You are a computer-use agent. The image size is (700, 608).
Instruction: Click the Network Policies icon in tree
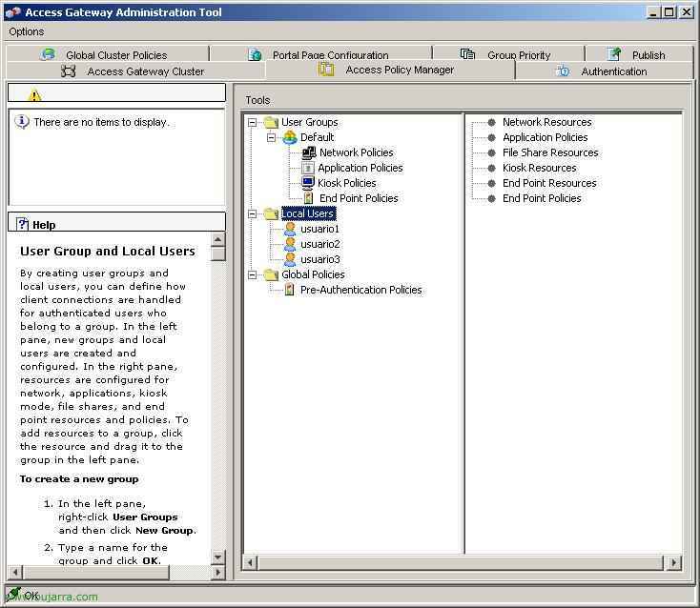309,152
